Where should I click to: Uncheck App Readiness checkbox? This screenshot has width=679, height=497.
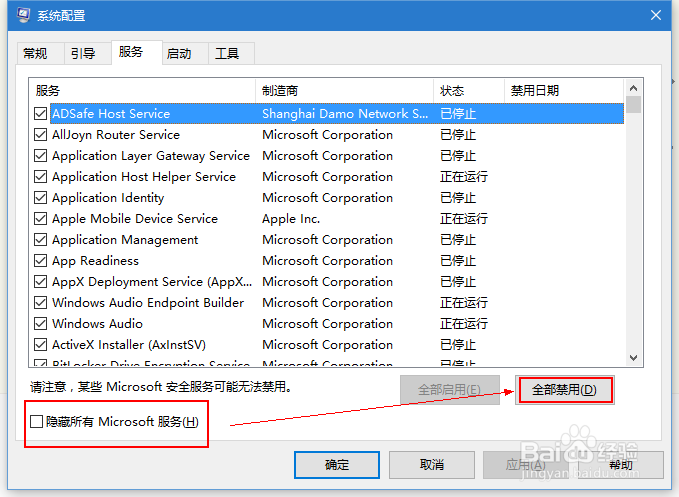[40, 261]
